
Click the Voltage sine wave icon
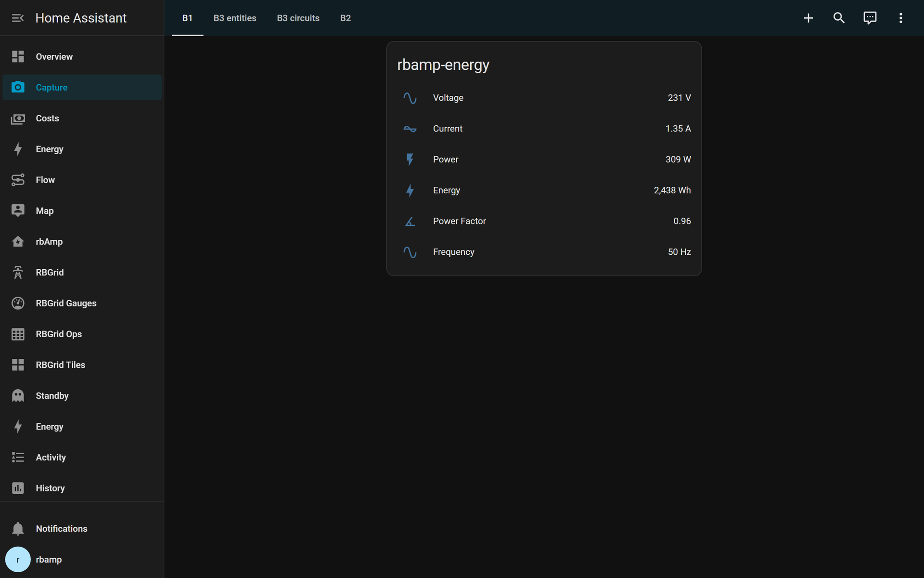pyautogui.click(x=410, y=98)
